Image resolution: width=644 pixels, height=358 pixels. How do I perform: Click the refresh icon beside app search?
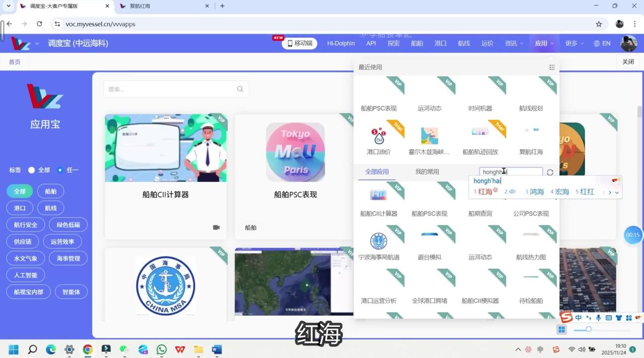550,172
